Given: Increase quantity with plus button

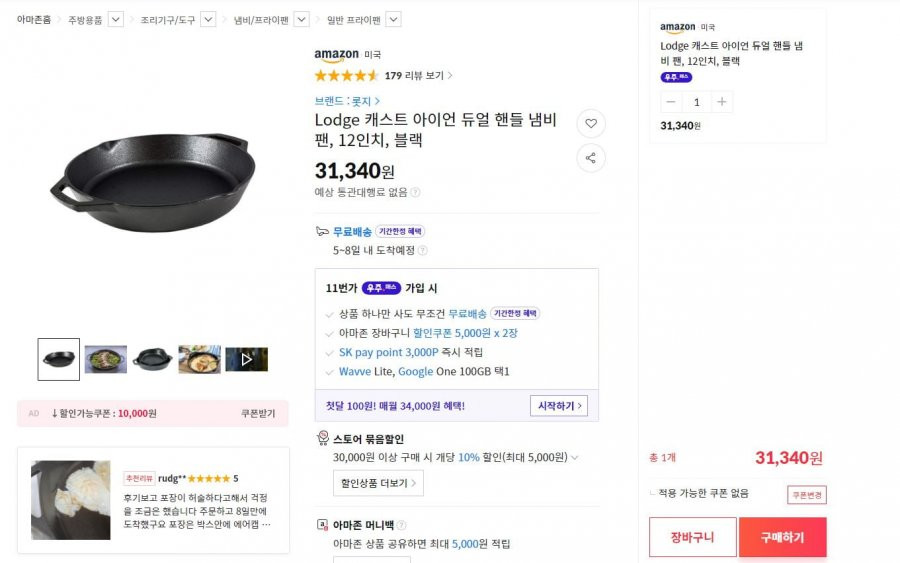Looking at the screenshot, I should pos(721,102).
